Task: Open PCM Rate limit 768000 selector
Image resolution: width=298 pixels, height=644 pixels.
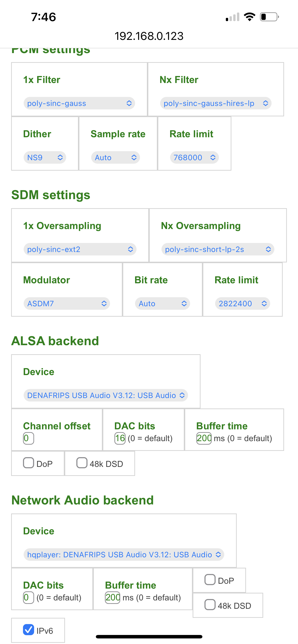Action: [194, 157]
